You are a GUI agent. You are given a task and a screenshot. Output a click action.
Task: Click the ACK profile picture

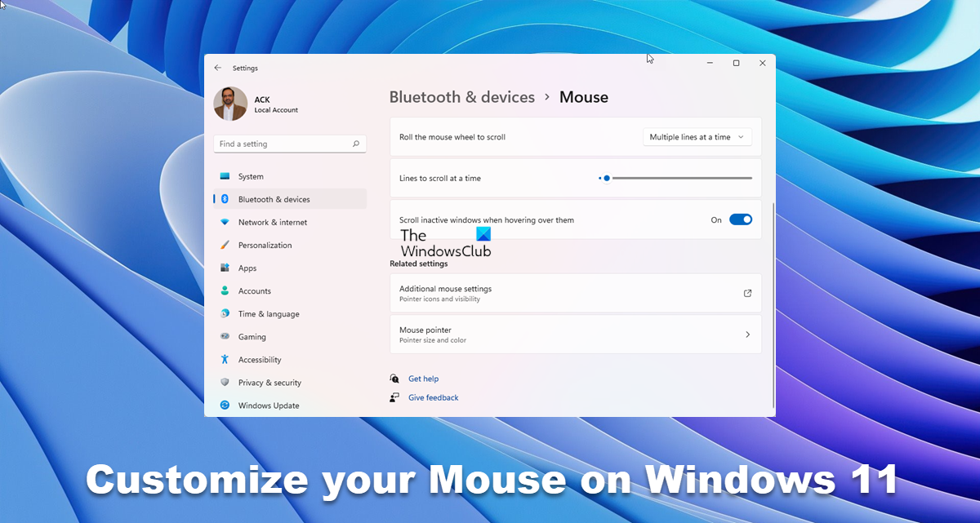(230, 104)
